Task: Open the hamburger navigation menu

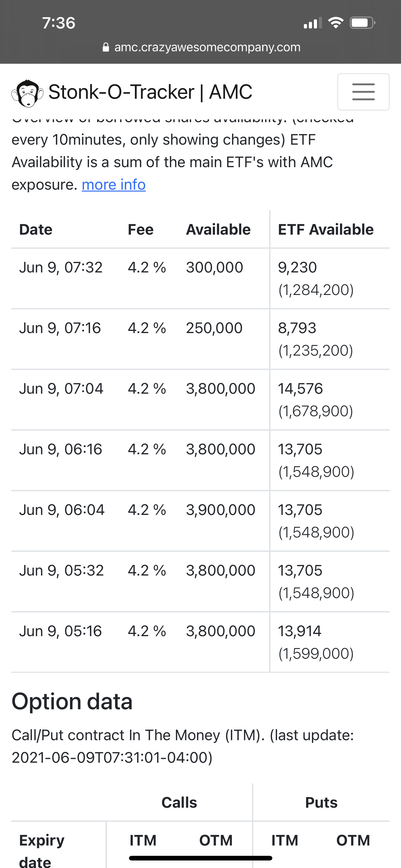Action: coord(363,92)
